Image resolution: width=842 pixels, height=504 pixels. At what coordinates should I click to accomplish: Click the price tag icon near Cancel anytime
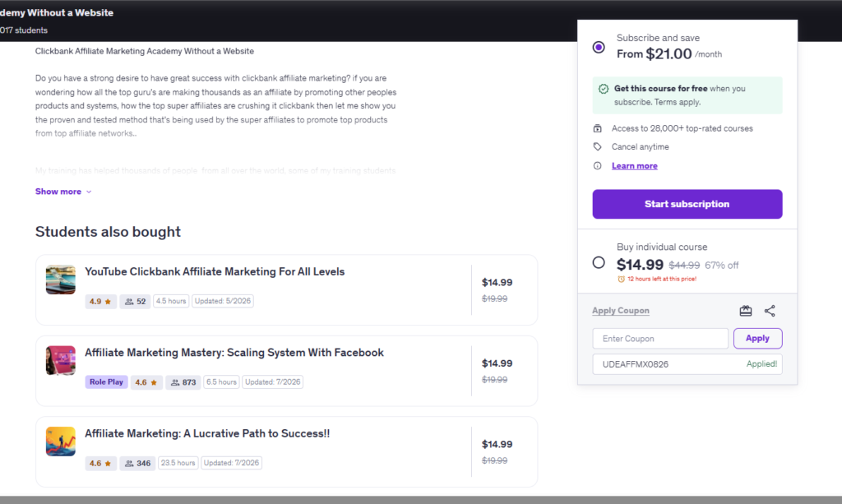coord(597,146)
